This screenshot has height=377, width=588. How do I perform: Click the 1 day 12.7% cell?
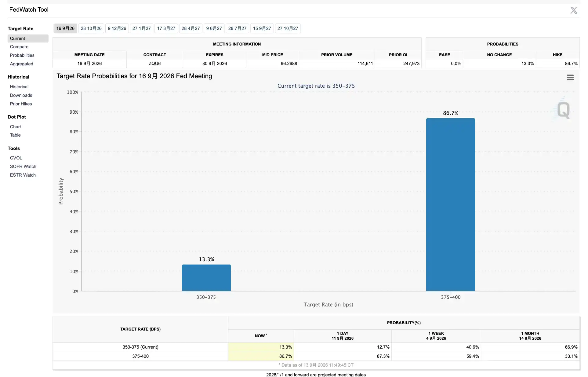[343, 347]
